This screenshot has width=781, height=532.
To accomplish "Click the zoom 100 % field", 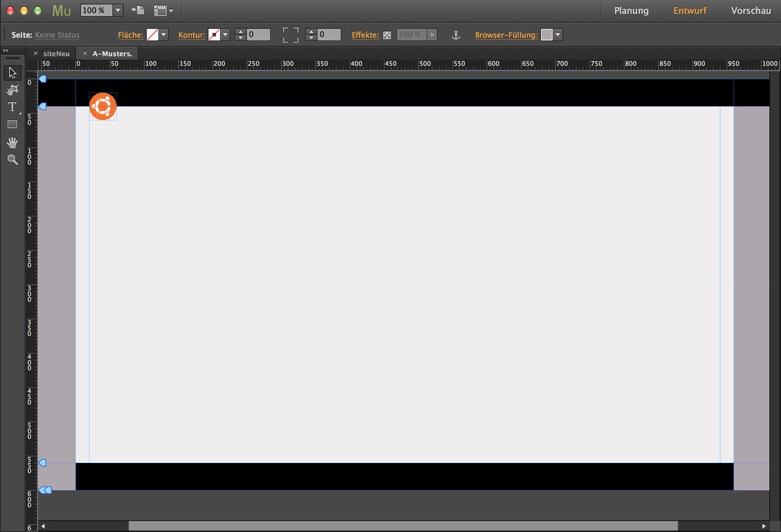I will pos(96,10).
